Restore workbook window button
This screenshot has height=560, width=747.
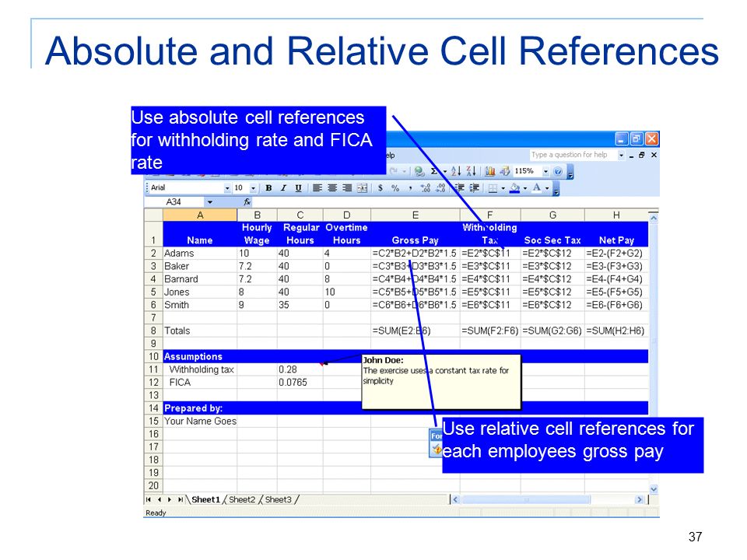tap(642, 156)
